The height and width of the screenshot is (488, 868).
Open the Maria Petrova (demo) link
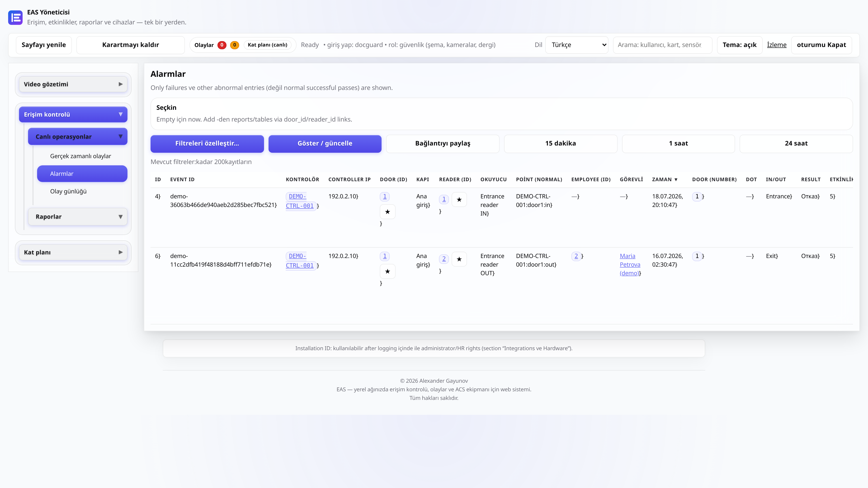pyautogui.click(x=630, y=264)
